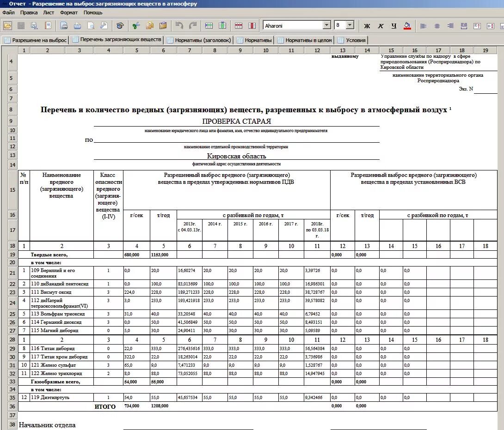Click the Кировская область address field

(x=237, y=156)
